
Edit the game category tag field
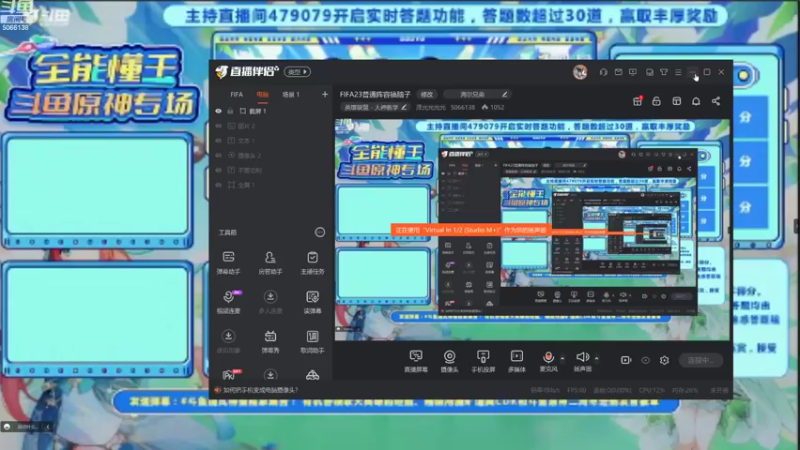[375, 107]
